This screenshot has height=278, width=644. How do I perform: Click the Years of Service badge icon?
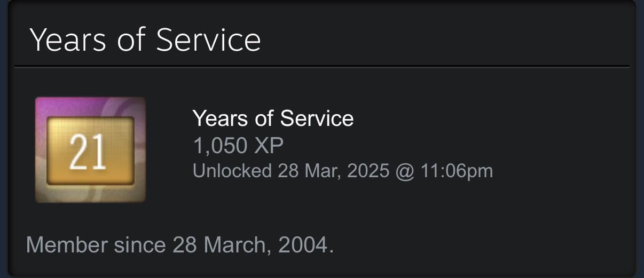click(90, 150)
